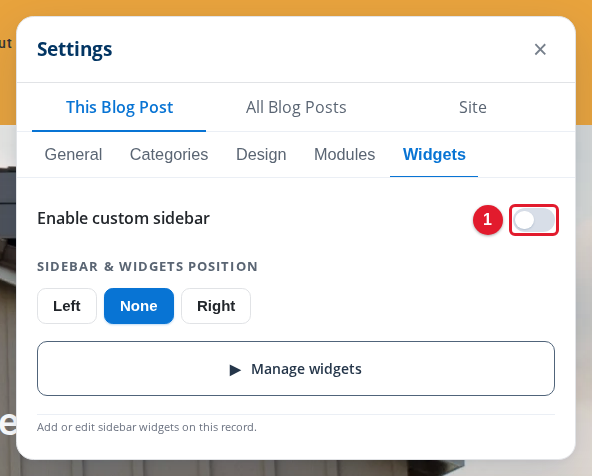Image resolution: width=592 pixels, height=476 pixels.
Task: Open the Design sub-tab
Action: [261, 154]
